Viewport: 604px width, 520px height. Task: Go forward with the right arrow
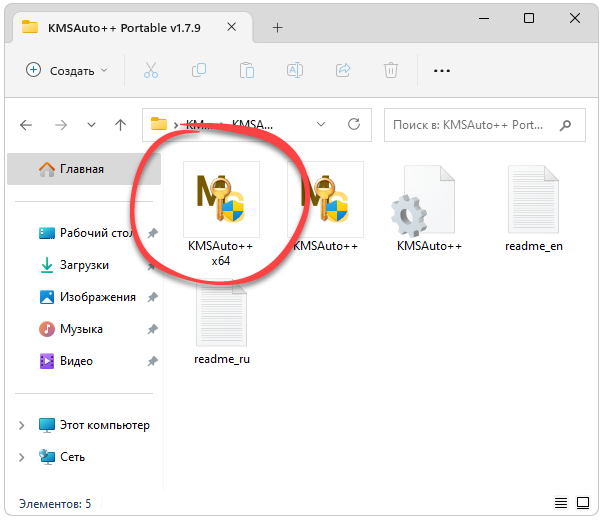[x=61, y=125]
